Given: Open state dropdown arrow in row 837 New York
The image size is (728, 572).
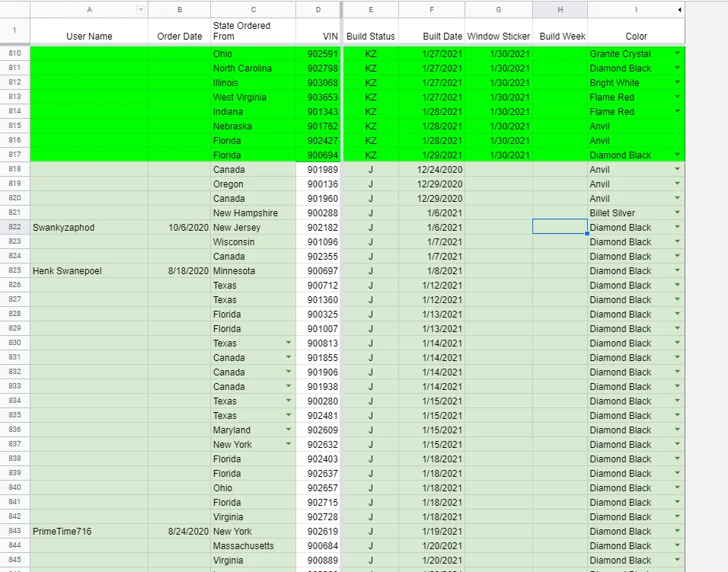Looking at the screenshot, I should pos(289,444).
